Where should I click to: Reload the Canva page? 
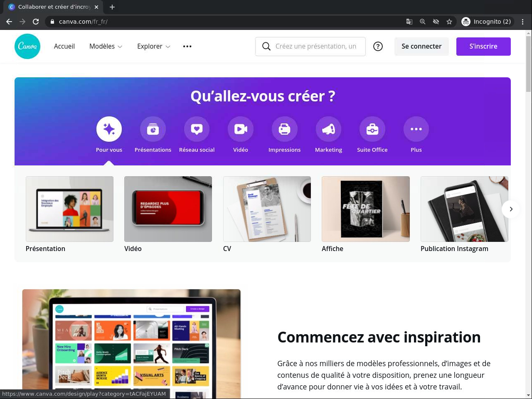(36, 22)
